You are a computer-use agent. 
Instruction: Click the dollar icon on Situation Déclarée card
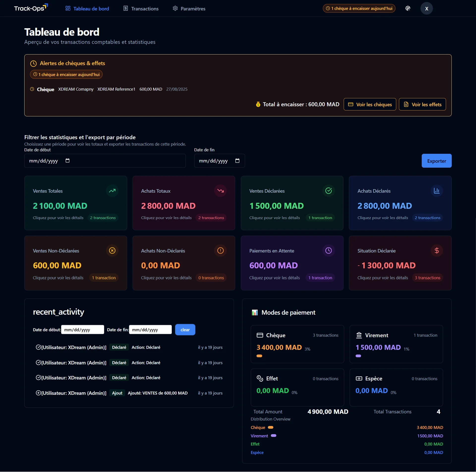tap(437, 251)
